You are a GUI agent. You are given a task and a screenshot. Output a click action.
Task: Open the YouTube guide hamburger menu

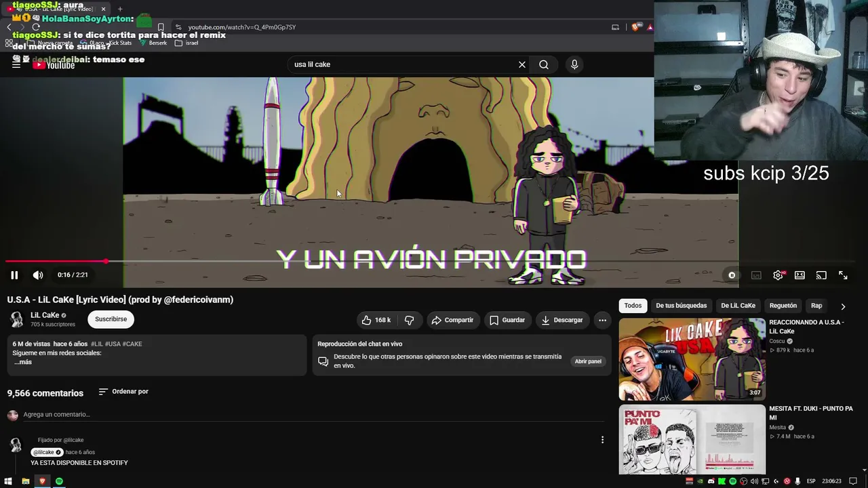click(x=16, y=64)
